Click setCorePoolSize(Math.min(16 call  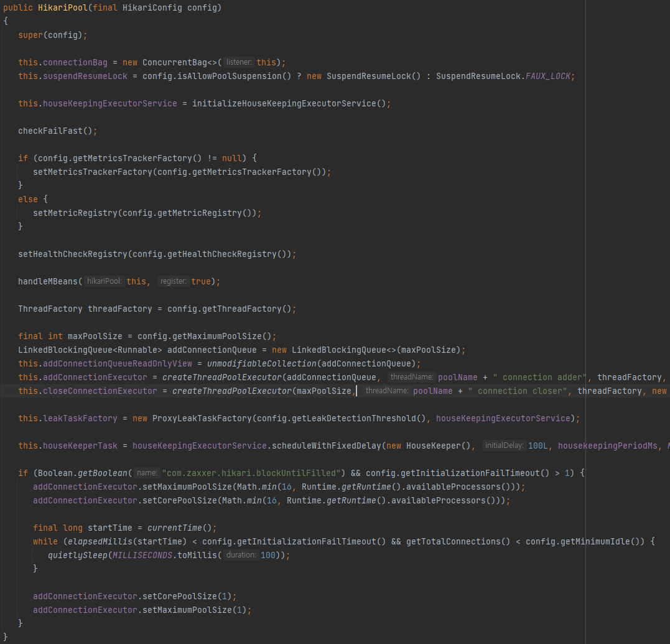point(210,500)
